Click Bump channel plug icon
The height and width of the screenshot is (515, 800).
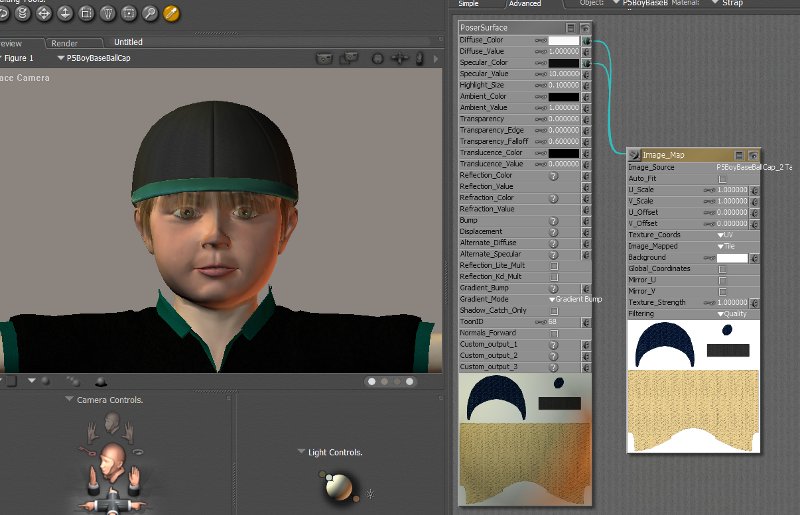click(586, 221)
